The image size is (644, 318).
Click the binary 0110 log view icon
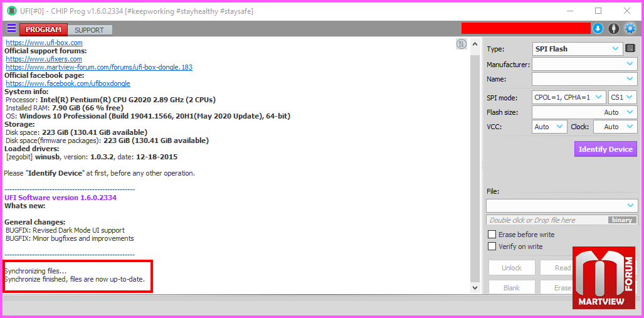pyautogui.click(x=462, y=43)
